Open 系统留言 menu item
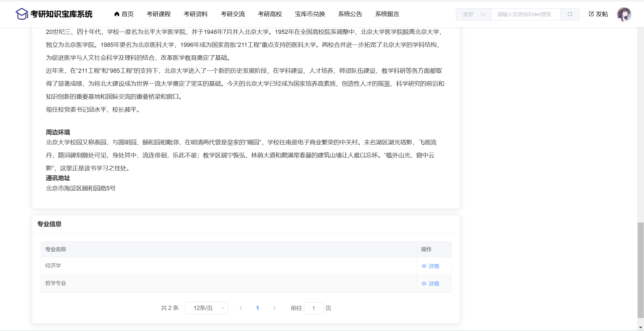Viewport: 644px width, 331px height. pos(387,14)
